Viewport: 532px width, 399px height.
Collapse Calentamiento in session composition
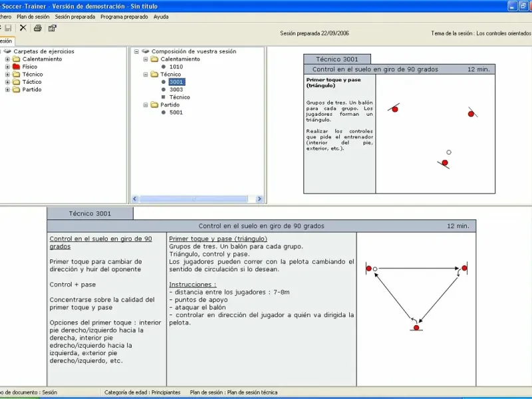(146, 59)
